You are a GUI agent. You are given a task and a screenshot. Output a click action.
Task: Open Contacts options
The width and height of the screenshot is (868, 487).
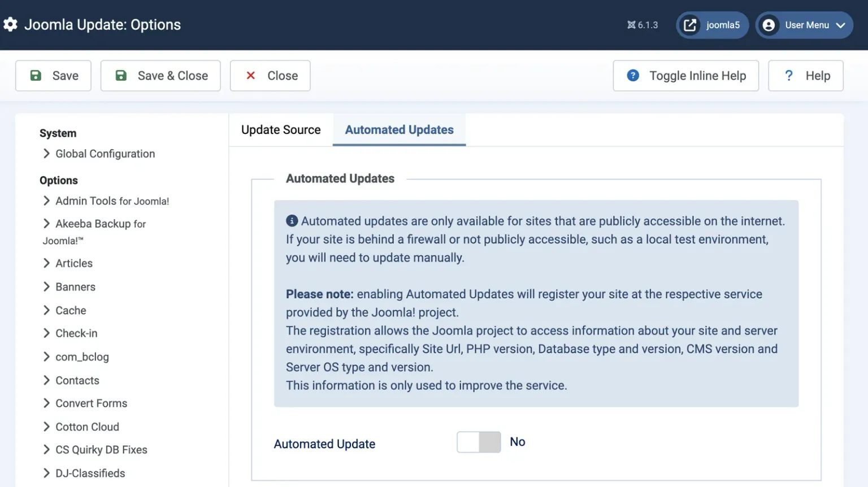77,381
